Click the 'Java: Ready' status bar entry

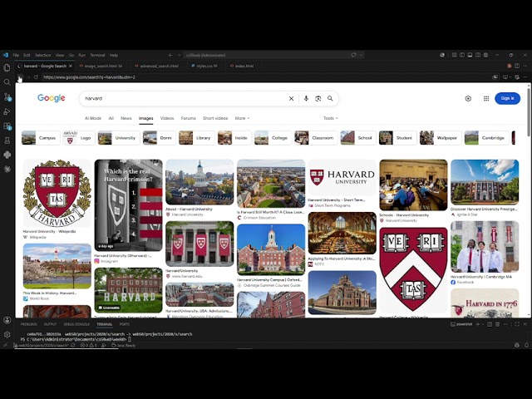click(123, 346)
